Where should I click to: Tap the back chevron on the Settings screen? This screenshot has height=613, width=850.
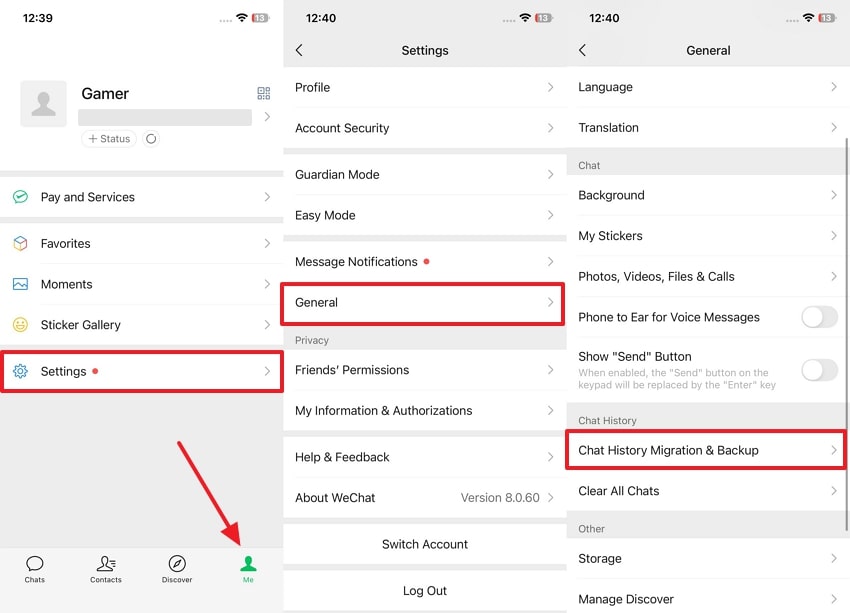point(297,49)
